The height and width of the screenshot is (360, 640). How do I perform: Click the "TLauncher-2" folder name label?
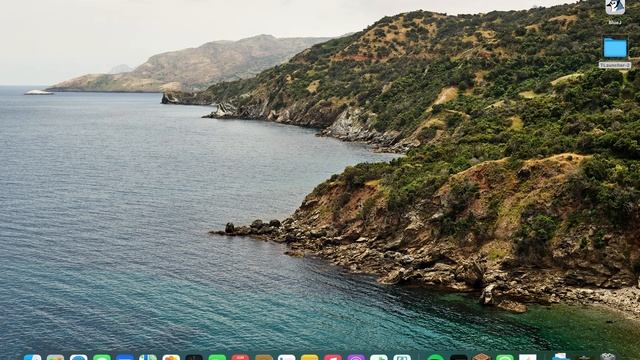(615, 65)
